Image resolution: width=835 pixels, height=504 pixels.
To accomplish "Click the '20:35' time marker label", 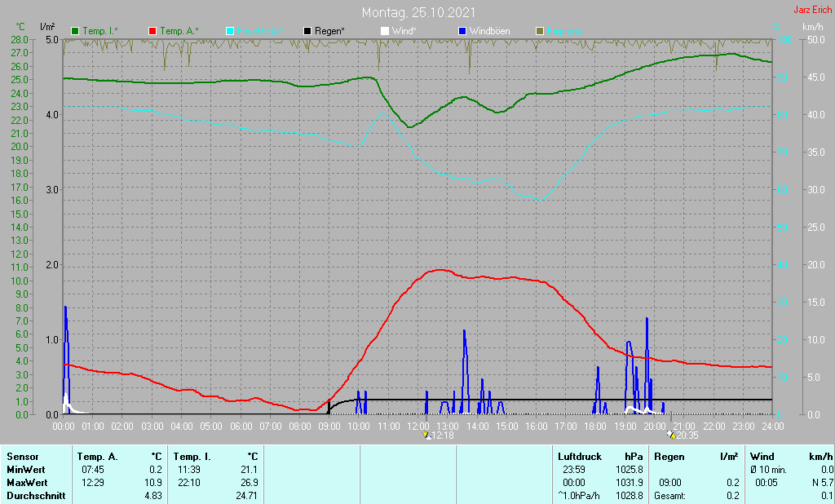I will click(x=687, y=435).
